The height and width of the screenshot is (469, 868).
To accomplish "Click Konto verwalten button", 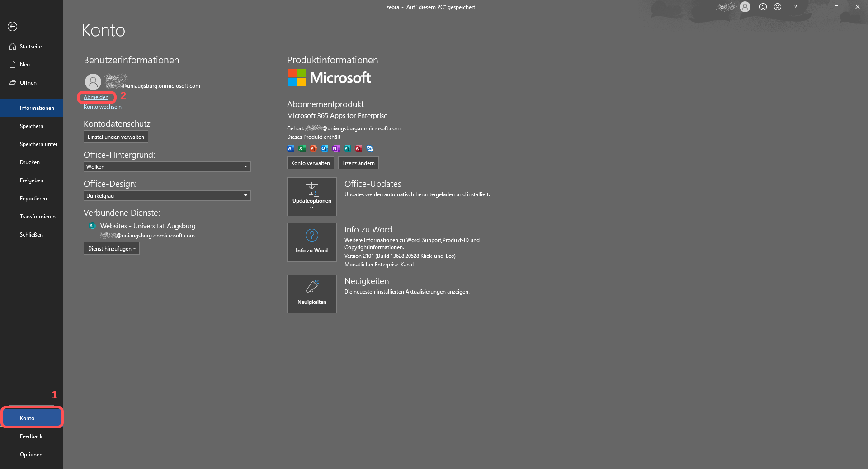I will coord(311,163).
